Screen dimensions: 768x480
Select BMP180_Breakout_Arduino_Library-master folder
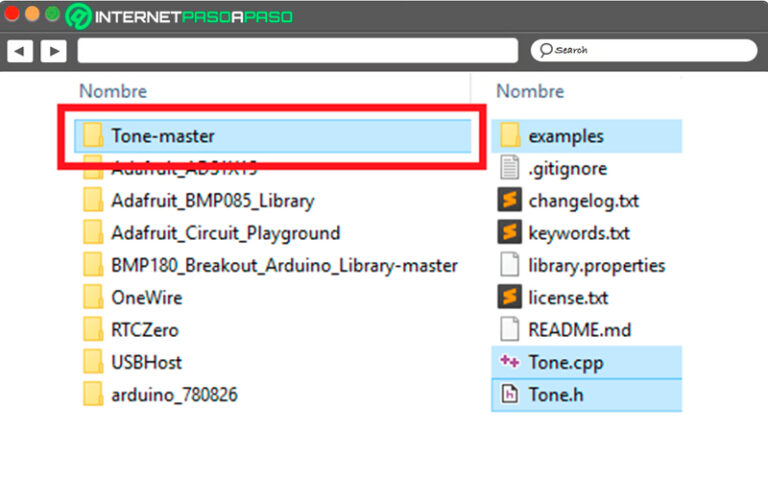point(284,265)
